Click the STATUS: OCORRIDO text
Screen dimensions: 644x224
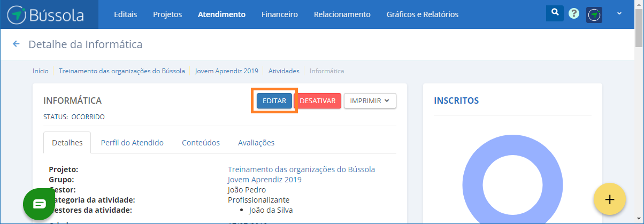tap(74, 117)
